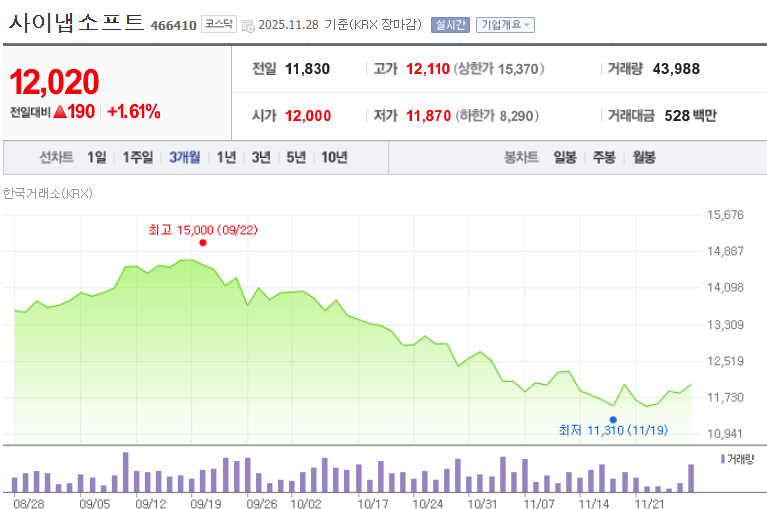Screen dimensions: 767x509
Task: Click the current price 12,020
Action: tap(54, 82)
